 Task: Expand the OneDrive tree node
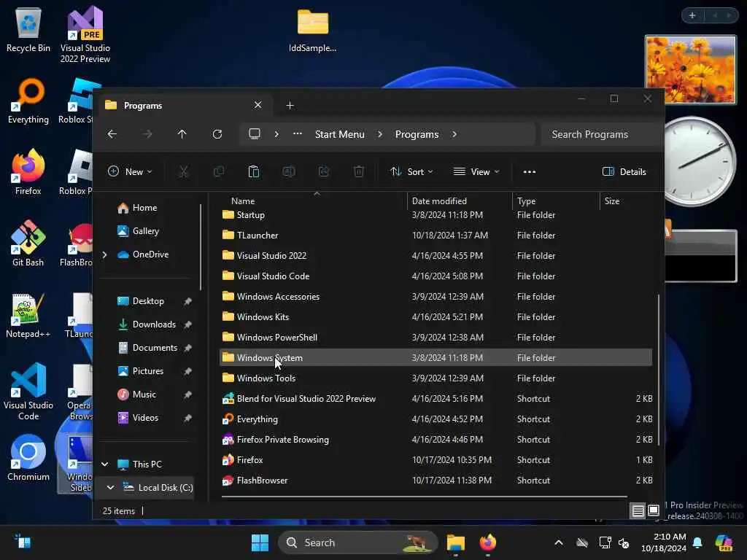click(x=104, y=254)
